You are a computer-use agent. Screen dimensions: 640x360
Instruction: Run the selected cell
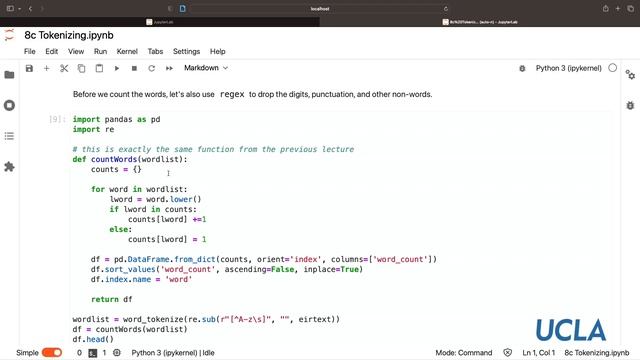tap(117, 68)
